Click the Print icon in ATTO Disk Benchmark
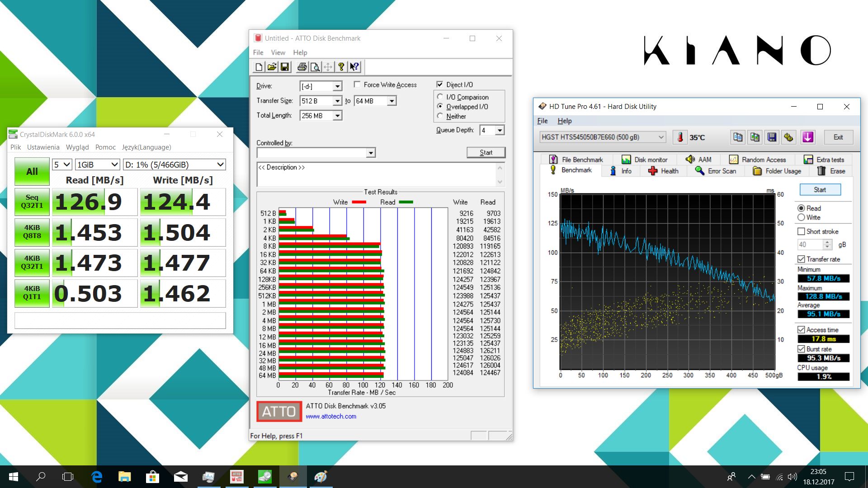868x488 pixels. pyautogui.click(x=302, y=67)
